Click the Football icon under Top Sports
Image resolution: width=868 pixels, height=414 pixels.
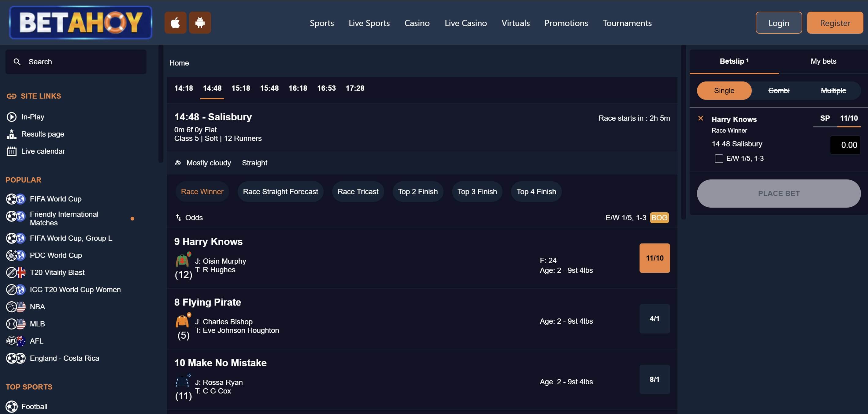[x=11, y=407]
